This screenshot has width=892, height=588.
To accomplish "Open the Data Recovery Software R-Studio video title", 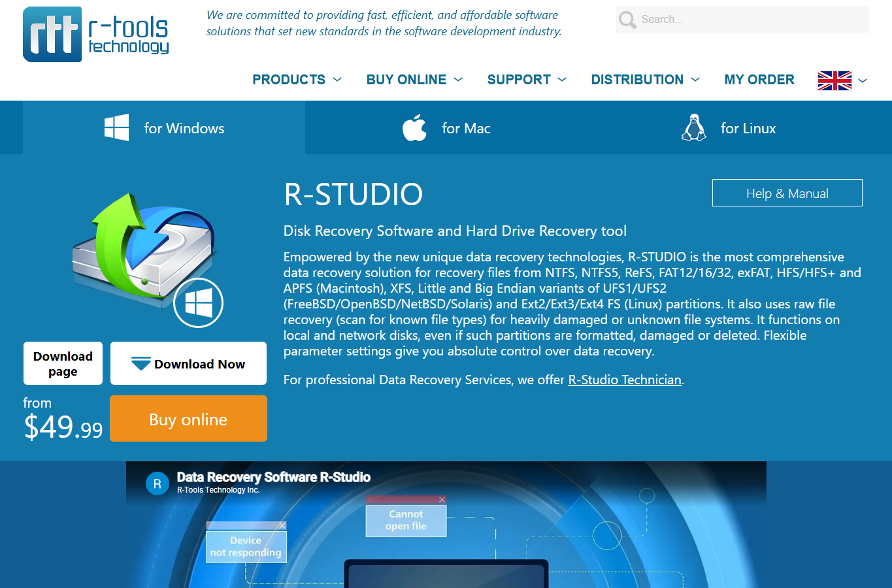I will point(274,477).
